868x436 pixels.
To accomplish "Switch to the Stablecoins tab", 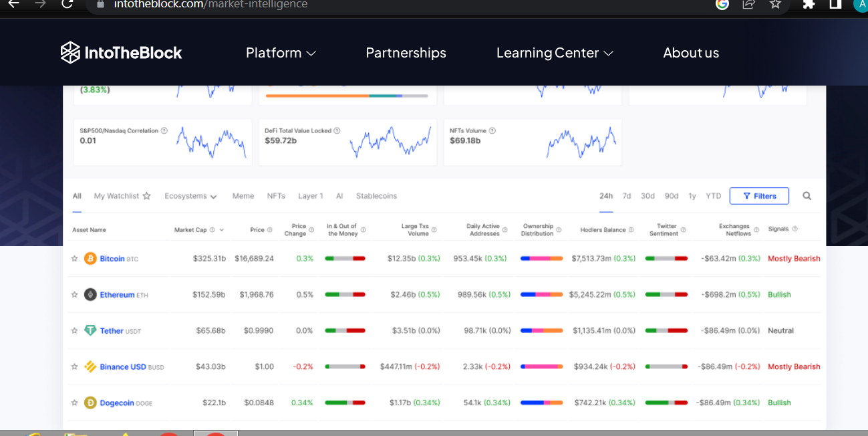I will (x=376, y=196).
